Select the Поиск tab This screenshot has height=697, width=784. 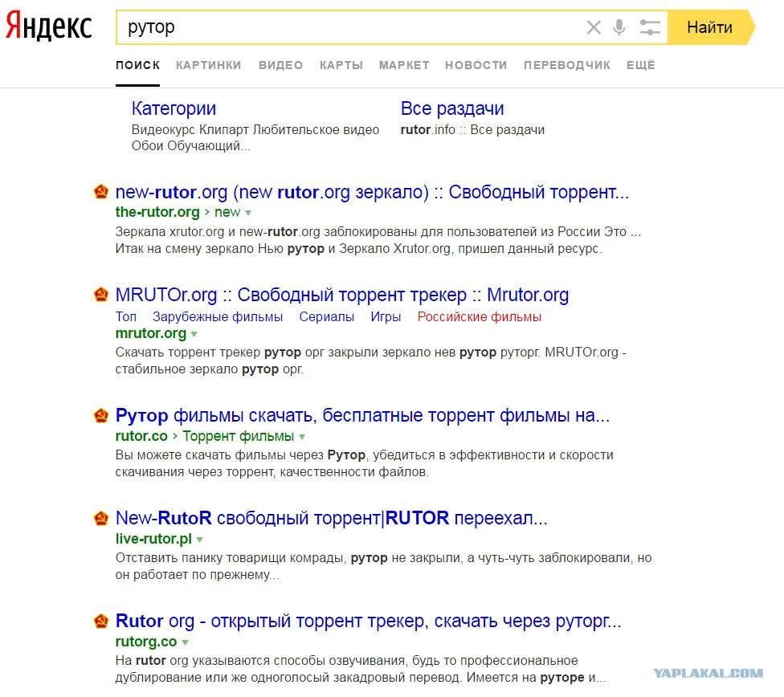click(x=137, y=65)
